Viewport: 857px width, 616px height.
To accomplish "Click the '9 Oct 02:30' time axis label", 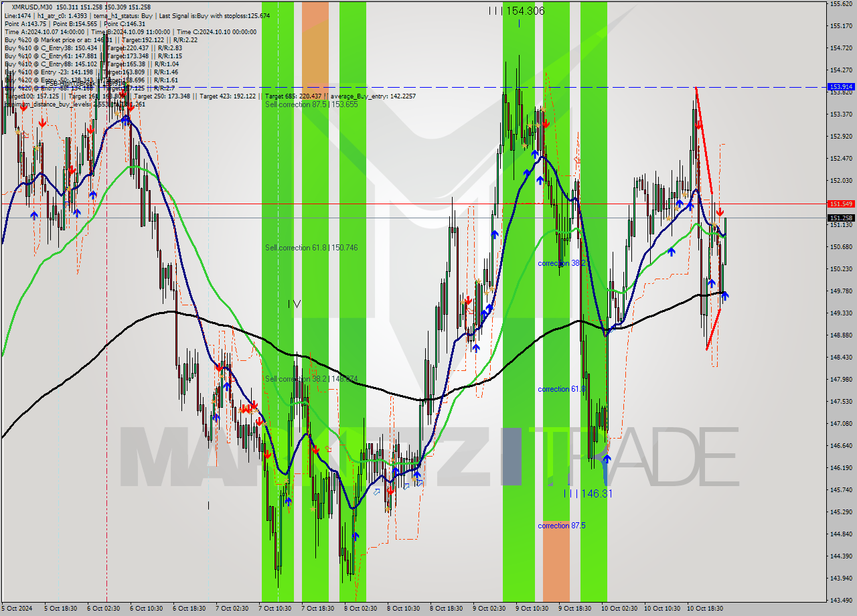I will 489,609.
